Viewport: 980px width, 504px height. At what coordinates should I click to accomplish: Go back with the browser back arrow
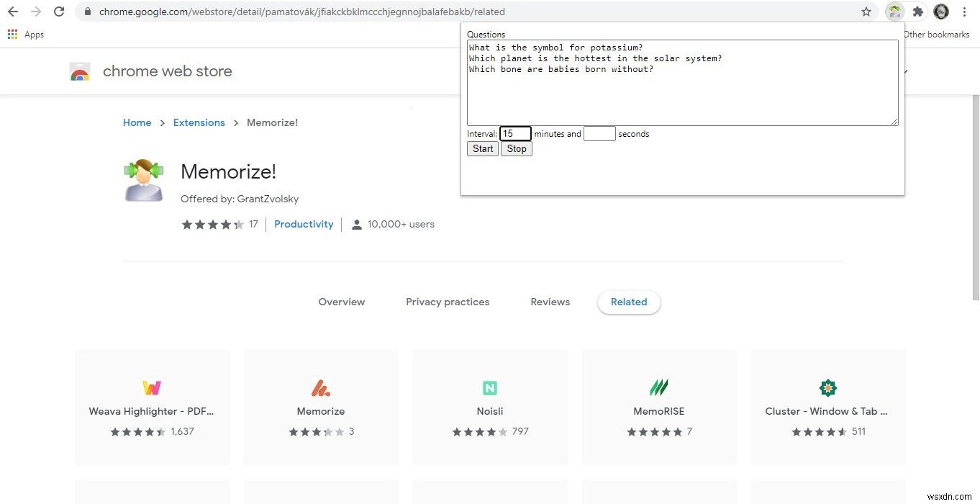pos(13,12)
